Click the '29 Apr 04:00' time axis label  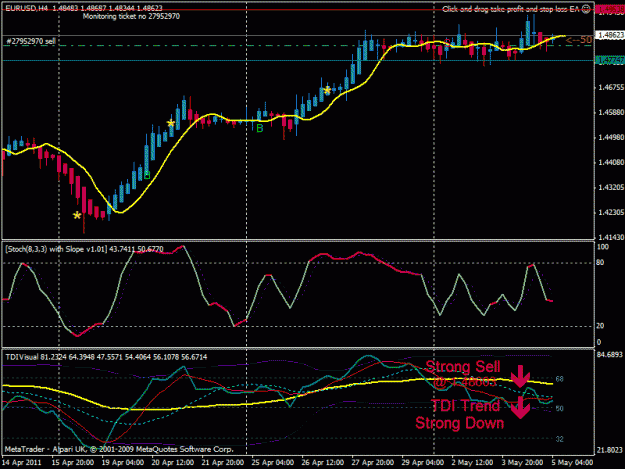[x=423, y=463]
